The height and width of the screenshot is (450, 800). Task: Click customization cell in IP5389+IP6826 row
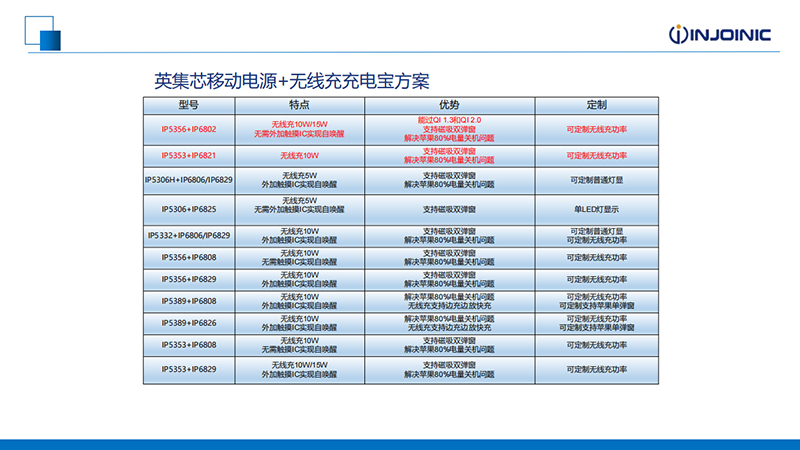596,323
